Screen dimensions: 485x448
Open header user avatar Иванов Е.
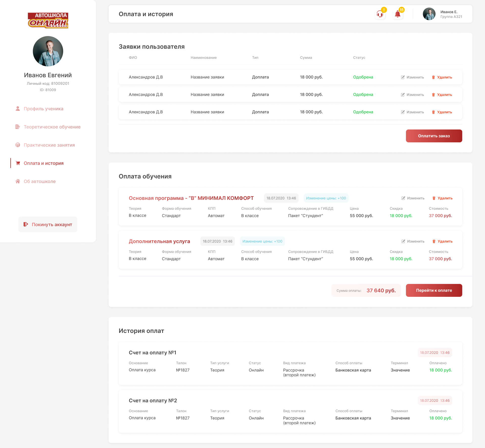[x=429, y=14]
